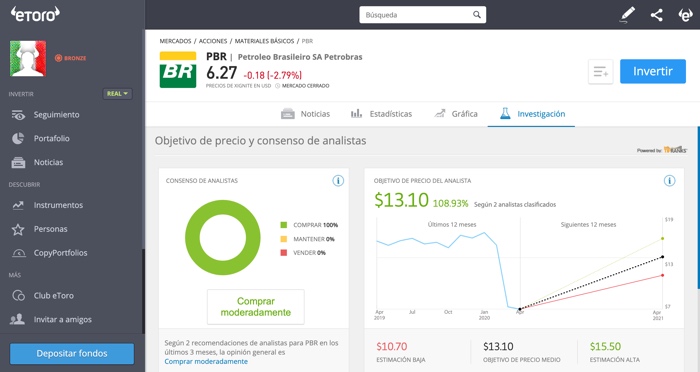Click the CopyPortfolios icon
Viewport: 700px width, 372px height.
pos(18,253)
